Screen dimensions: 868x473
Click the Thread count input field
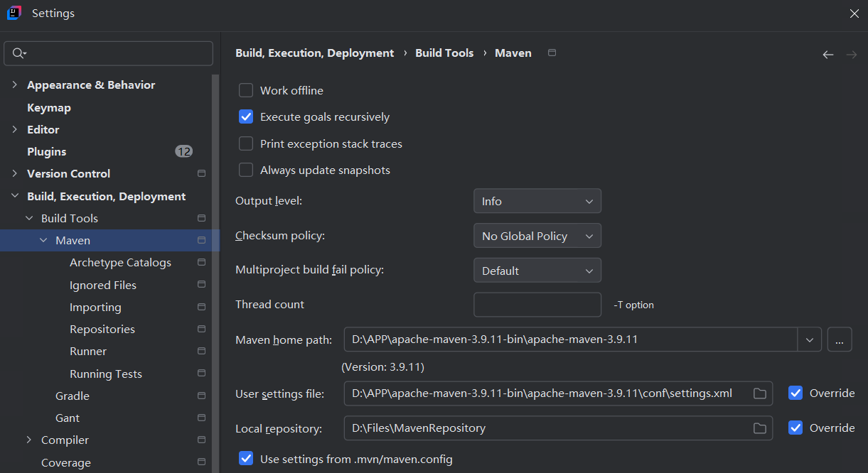(x=537, y=305)
